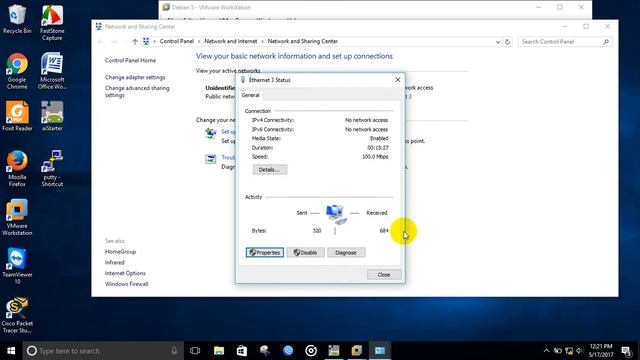
Task: Click the Diagnose button
Action: [x=346, y=253]
